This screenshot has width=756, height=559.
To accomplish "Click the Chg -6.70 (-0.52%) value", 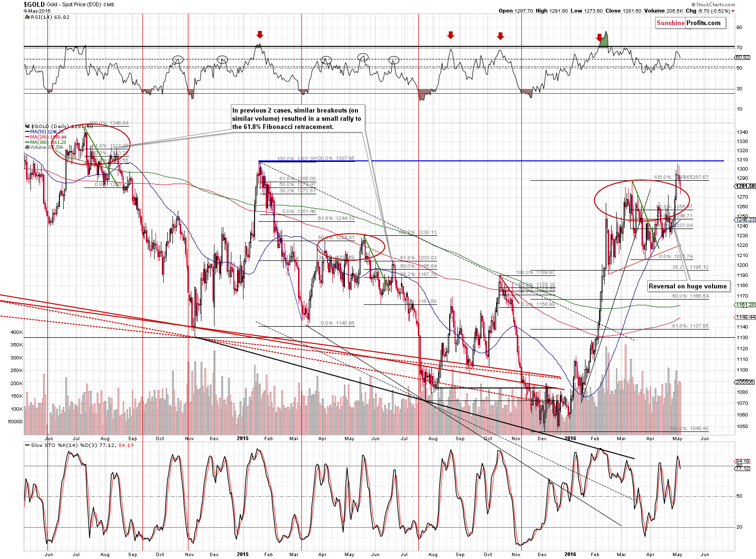I will pos(708,11).
